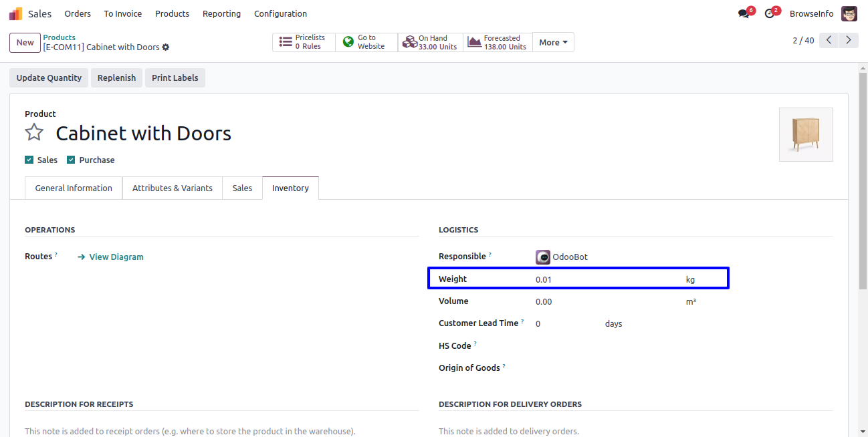Image resolution: width=868 pixels, height=437 pixels.
Task: Click the Print Labels button
Action: point(175,78)
